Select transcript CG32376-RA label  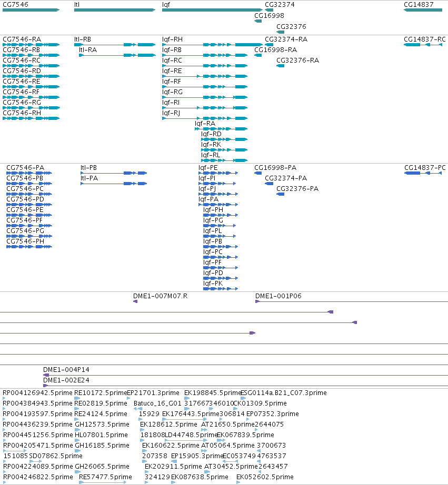click(x=297, y=60)
